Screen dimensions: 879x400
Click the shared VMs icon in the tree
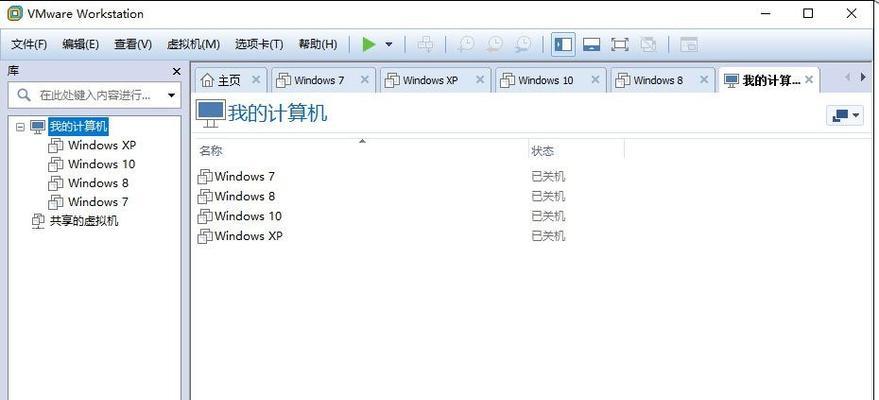[38, 222]
